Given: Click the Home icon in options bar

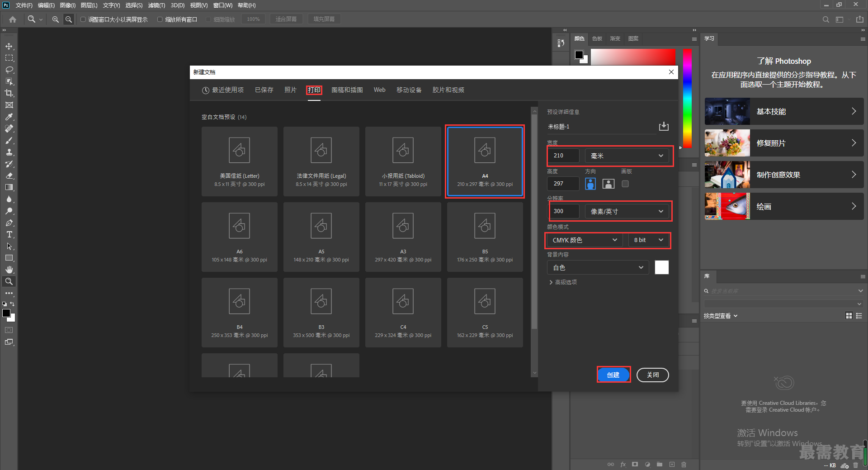Looking at the screenshot, I should [13, 19].
